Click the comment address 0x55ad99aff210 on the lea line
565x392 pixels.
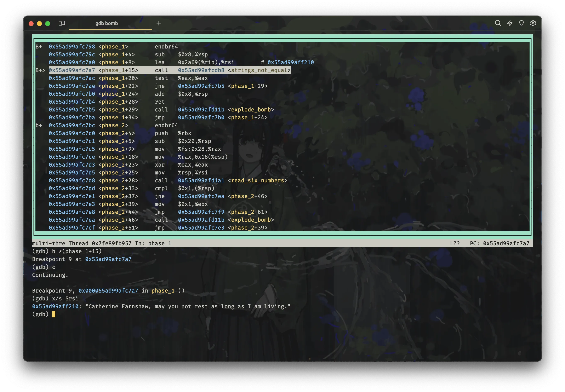pyautogui.click(x=291, y=62)
